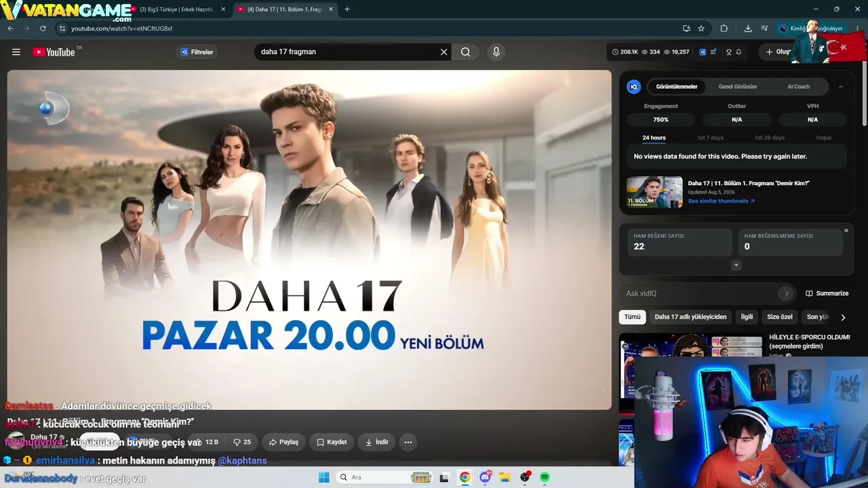Dislike the video with the thumbs-down button
Viewport: 868px width, 488px height.
(x=241, y=442)
